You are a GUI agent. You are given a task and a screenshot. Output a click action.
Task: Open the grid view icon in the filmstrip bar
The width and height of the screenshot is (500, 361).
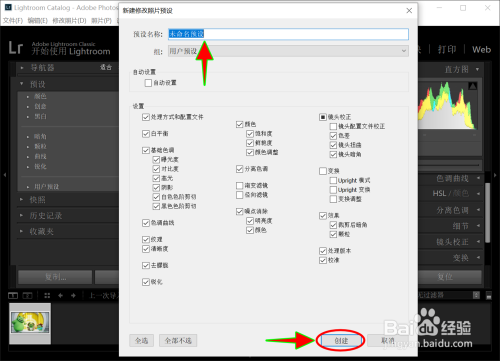click(x=47, y=295)
